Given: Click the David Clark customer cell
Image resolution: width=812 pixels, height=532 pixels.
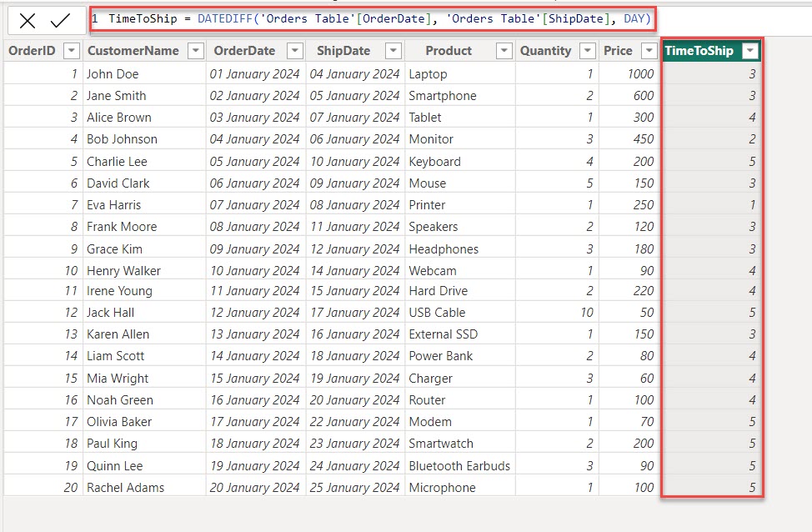Looking at the screenshot, I should coord(144,183).
